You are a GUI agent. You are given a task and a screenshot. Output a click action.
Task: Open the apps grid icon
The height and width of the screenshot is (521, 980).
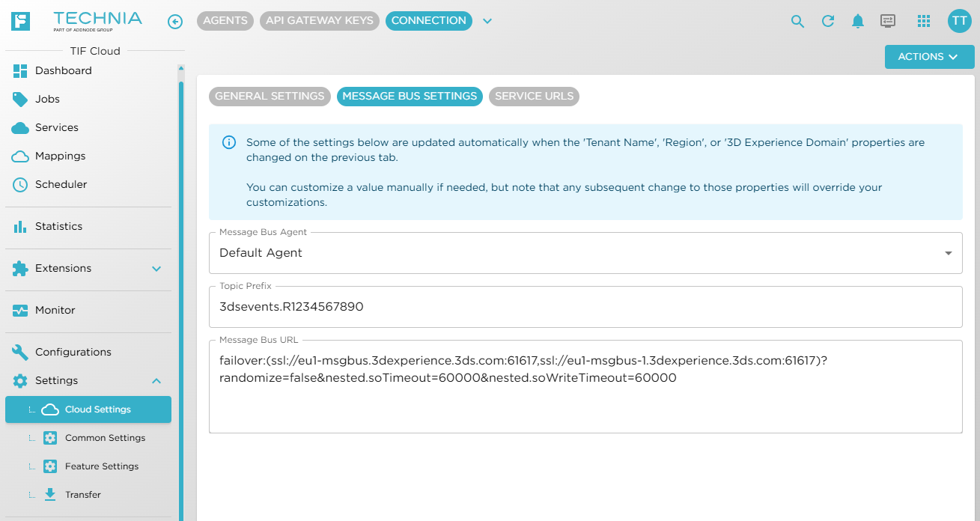[924, 21]
